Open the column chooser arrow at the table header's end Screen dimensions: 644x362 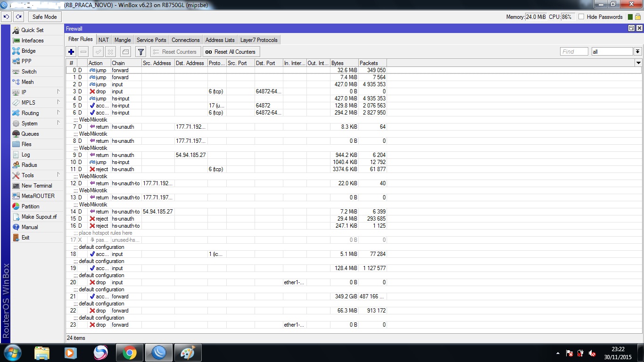pyautogui.click(x=638, y=63)
